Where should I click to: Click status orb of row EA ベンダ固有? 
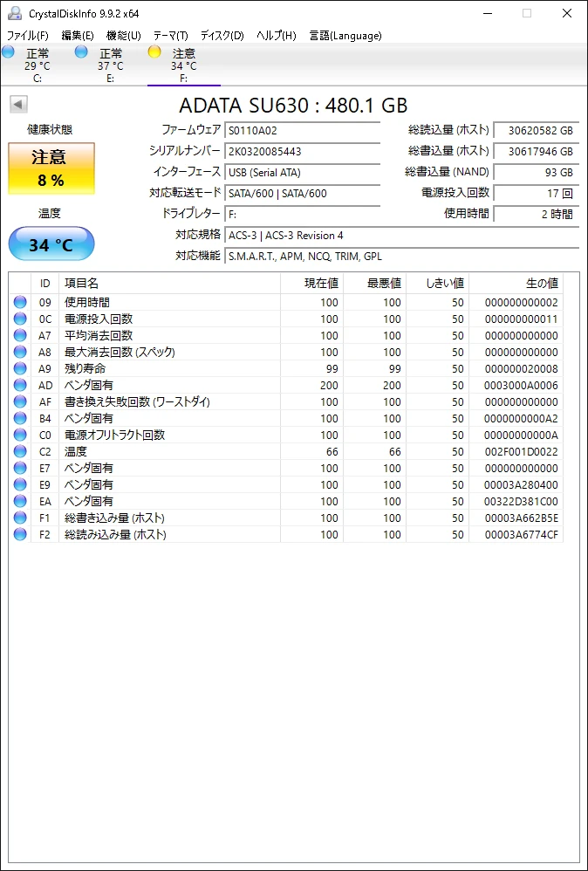tap(20, 501)
